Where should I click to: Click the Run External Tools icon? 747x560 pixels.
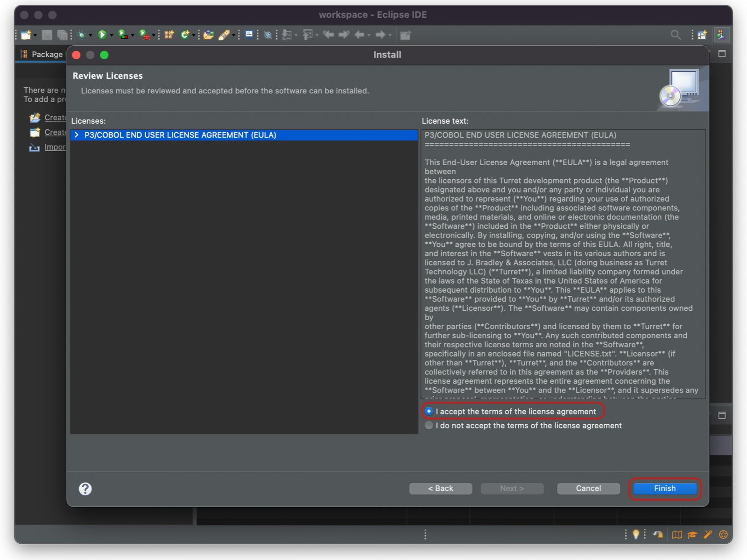point(145,35)
